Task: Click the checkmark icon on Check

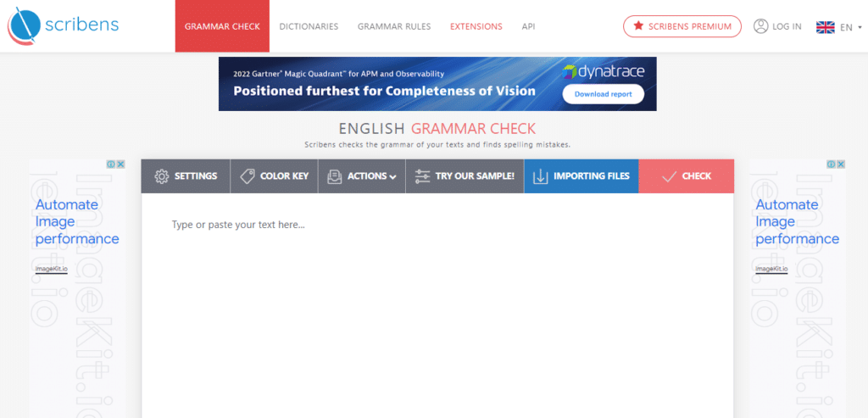Action: click(x=670, y=176)
